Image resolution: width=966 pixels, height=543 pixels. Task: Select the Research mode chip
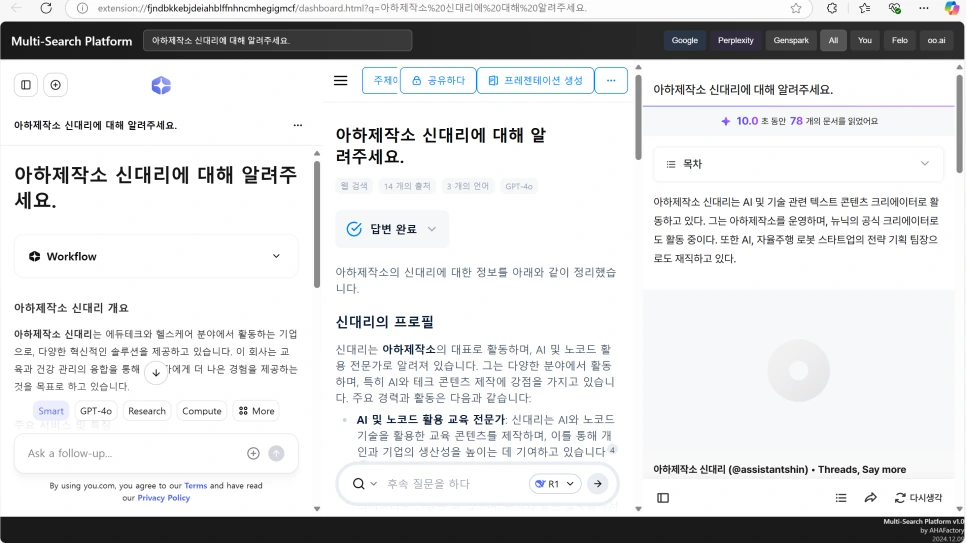pos(147,411)
